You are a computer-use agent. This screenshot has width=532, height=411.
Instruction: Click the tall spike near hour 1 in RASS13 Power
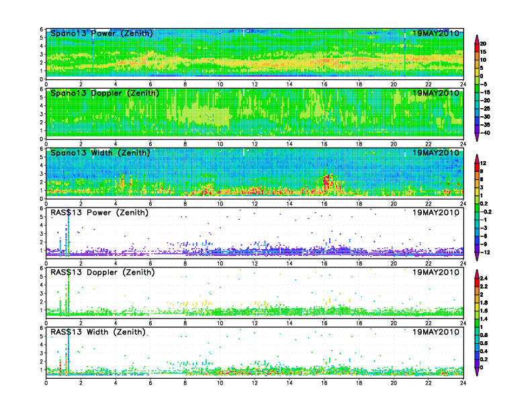point(69,234)
